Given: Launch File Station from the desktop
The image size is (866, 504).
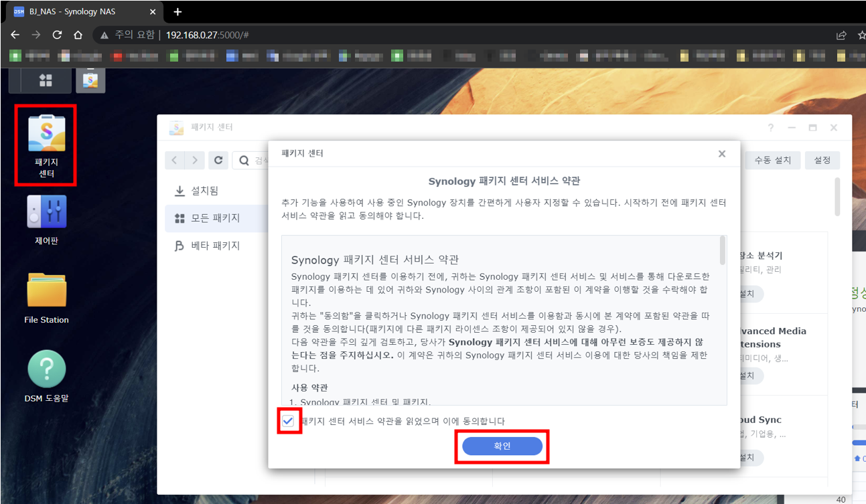Looking at the screenshot, I should pyautogui.click(x=46, y=299).
